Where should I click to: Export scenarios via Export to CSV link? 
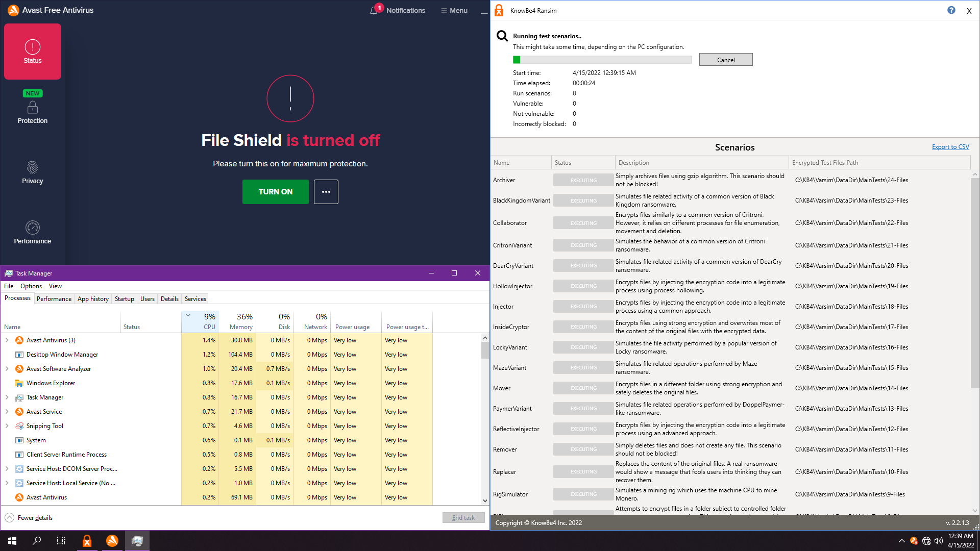pyautogui.click(x=950, y=147)
